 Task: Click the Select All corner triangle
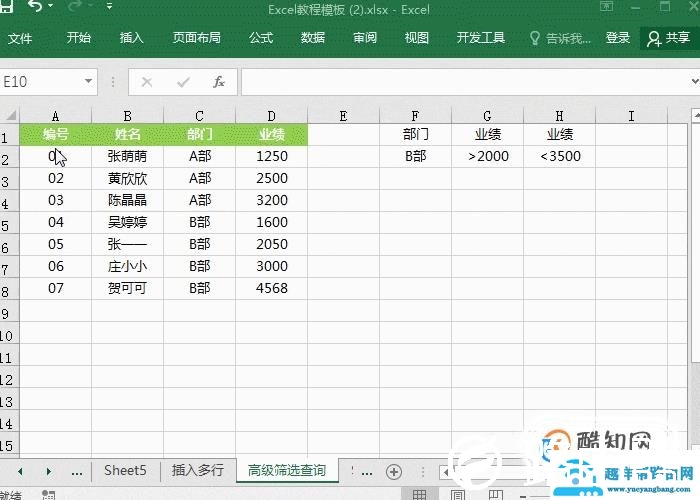(x=10, y=115)
